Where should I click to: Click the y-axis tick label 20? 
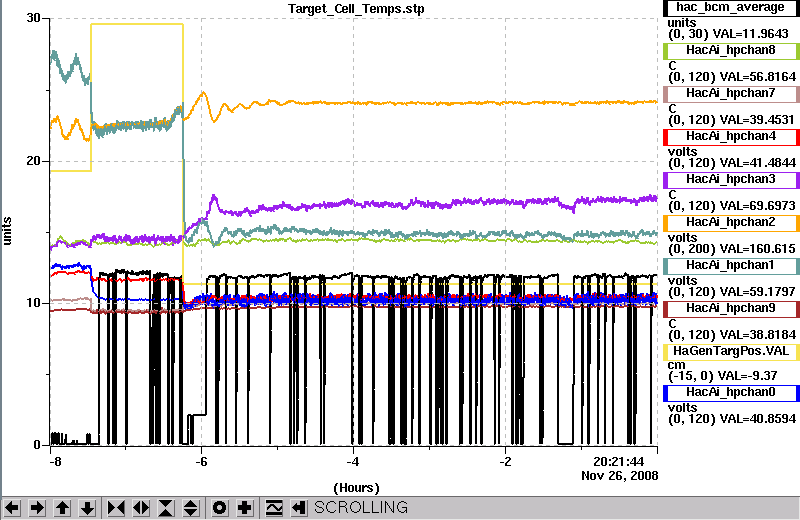pos(33,161)
